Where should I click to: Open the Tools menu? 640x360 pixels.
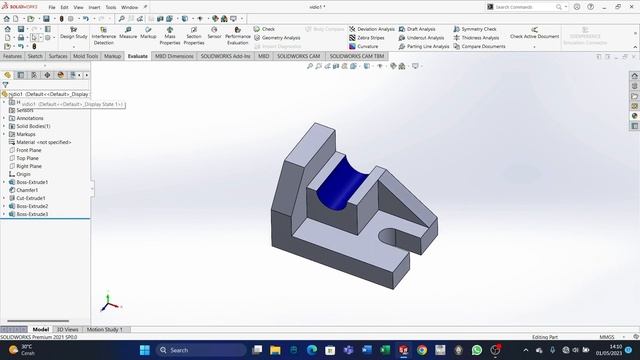(x=111, y=7)
